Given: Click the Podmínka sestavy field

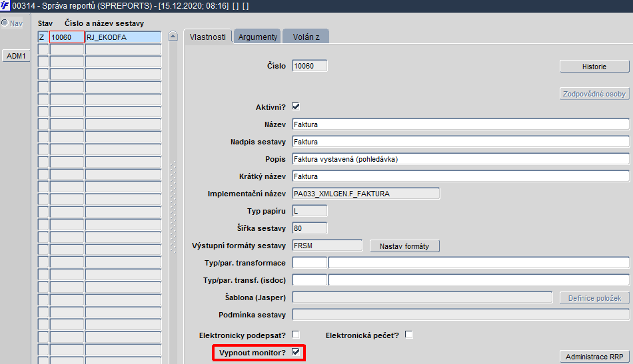Looking at the screenshot, I should point(460,315).
